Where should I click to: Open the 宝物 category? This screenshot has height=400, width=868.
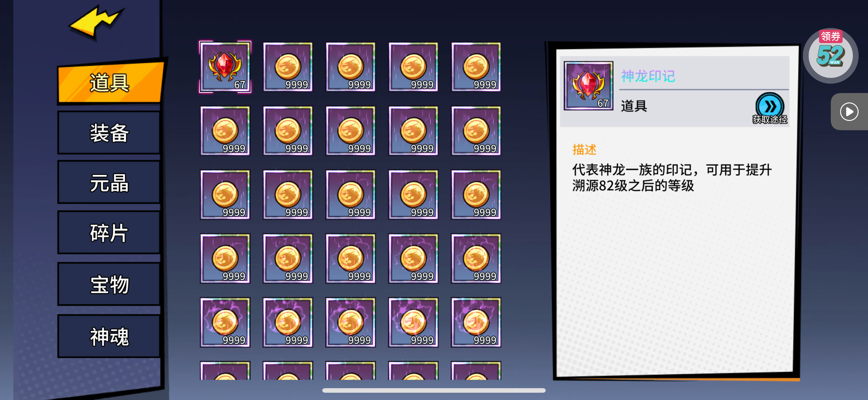(109, 284)
